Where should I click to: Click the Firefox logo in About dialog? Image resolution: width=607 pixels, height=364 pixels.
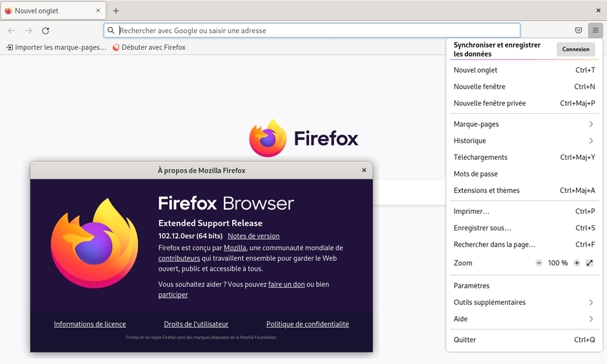tap(94, 243)
